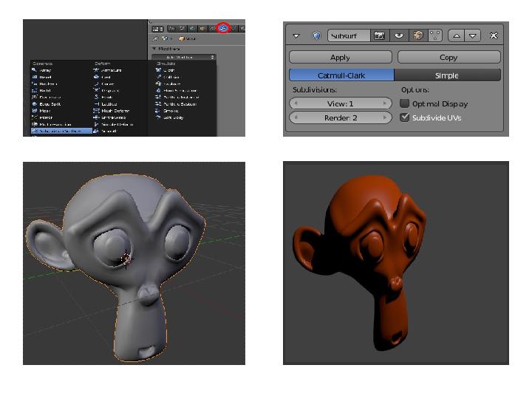Collapse the Subsurf modifier panel
This screenshot has height=399, width=532.
(x=297, y=35)
